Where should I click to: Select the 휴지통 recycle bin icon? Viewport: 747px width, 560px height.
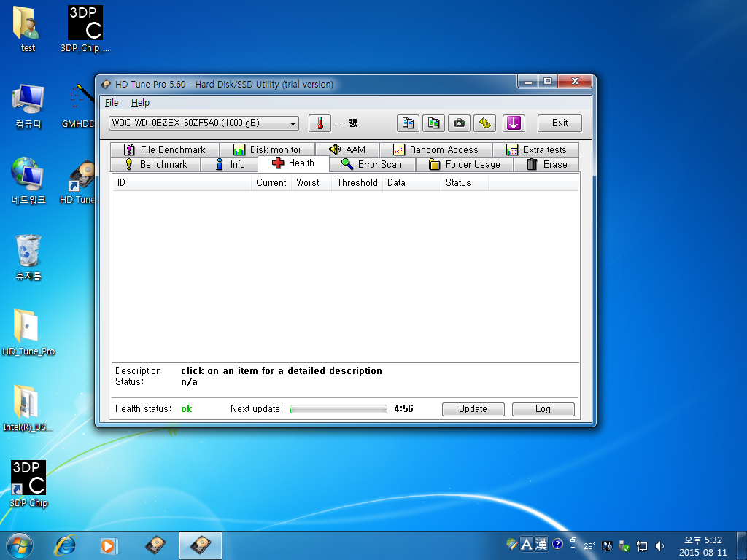tap(28, 257)
